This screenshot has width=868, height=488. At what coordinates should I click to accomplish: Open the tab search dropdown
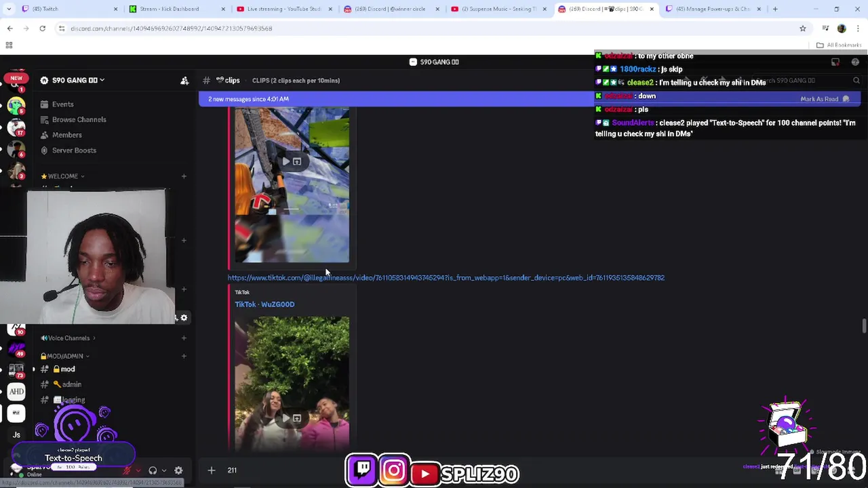coord(8,9)
